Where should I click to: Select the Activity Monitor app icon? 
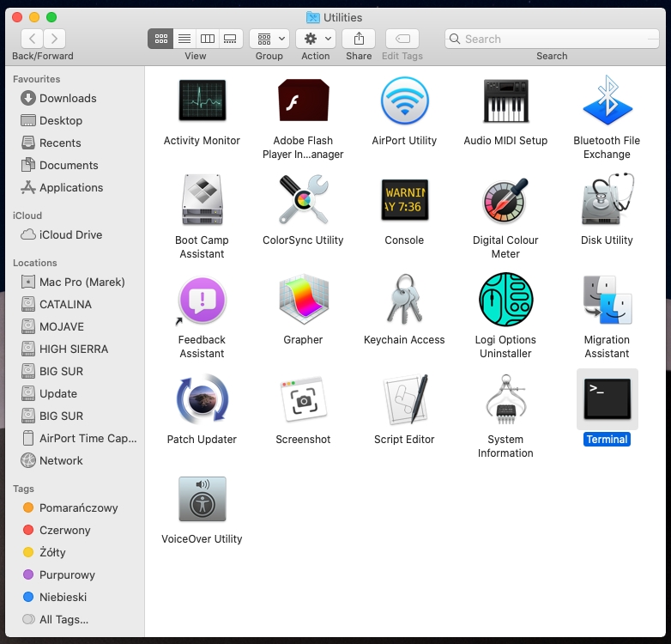click(202, 100)
